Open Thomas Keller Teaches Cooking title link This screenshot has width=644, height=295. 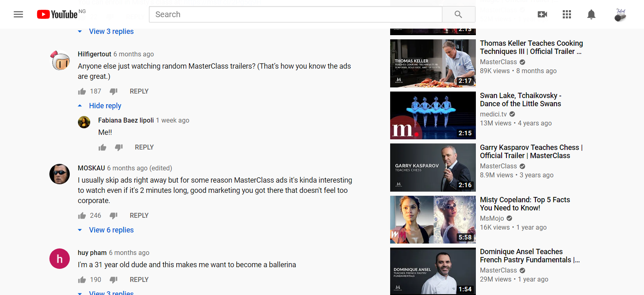(531, 47)
